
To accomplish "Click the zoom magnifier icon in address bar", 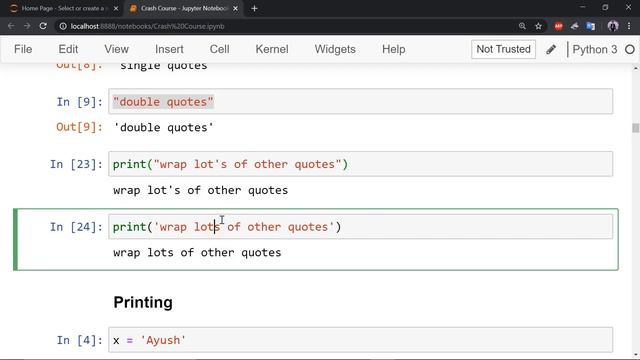I will [522, 26].
